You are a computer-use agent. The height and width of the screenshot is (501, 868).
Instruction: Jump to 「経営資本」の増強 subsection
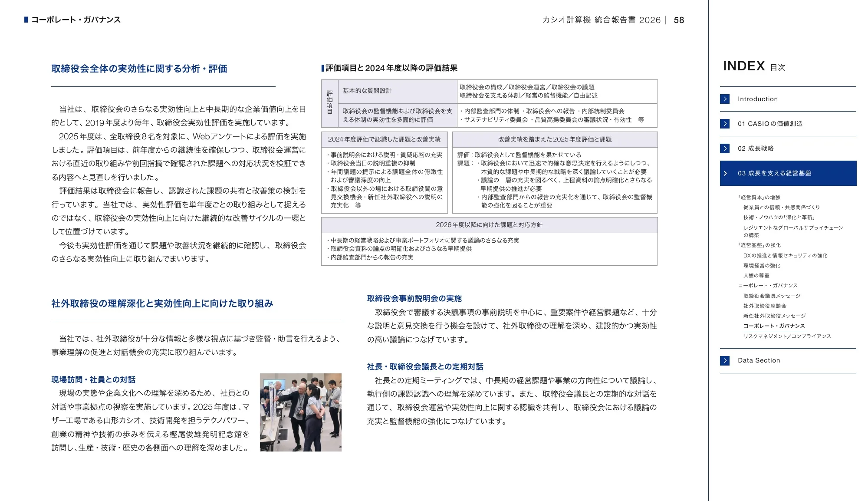(759, 197)
